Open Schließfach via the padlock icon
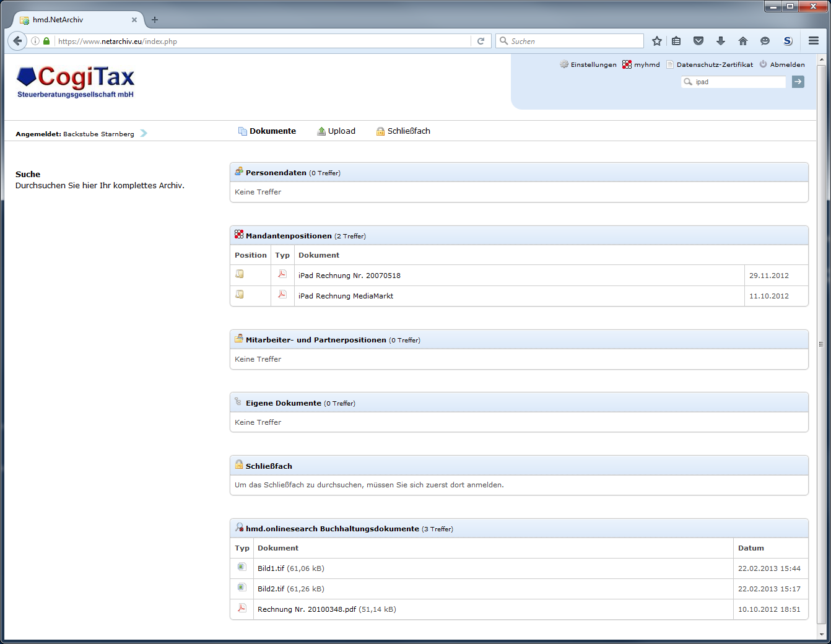 pos(380,131)
